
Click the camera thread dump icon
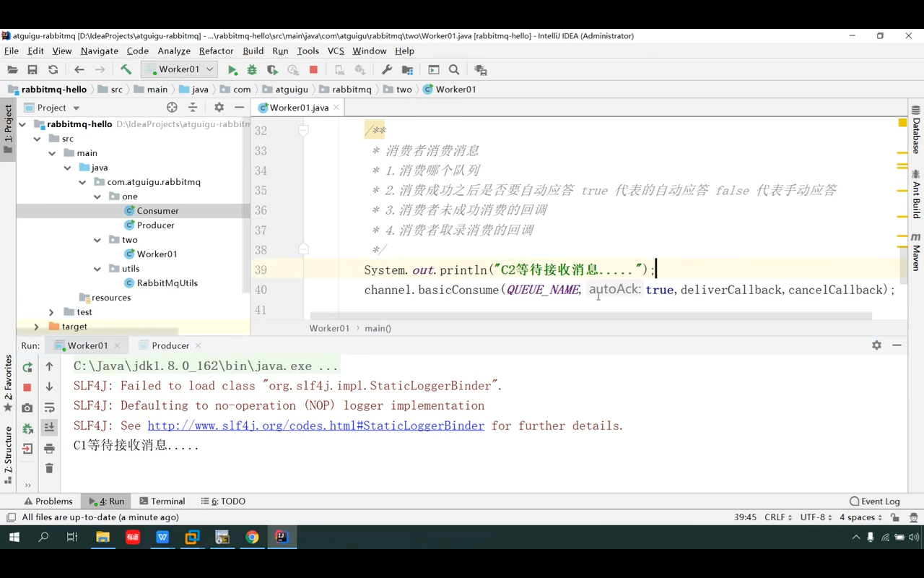pyautogui.click(x=27, y=407)
